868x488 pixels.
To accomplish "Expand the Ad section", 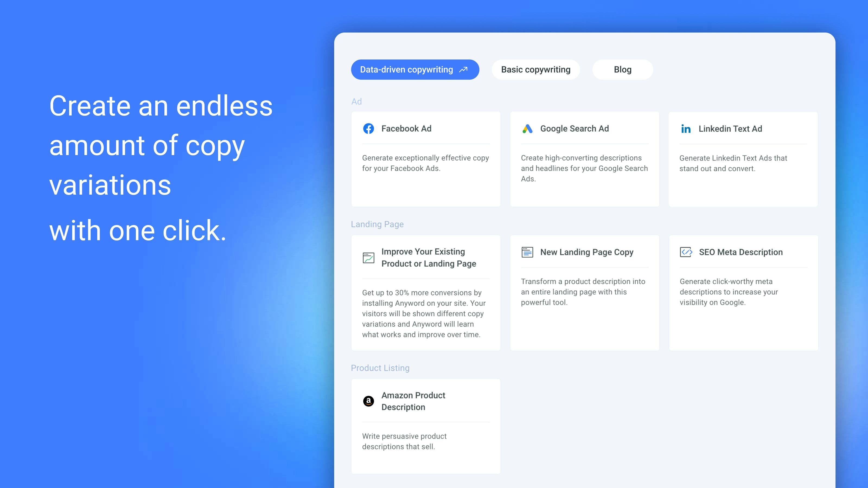I will click(356, 100).
